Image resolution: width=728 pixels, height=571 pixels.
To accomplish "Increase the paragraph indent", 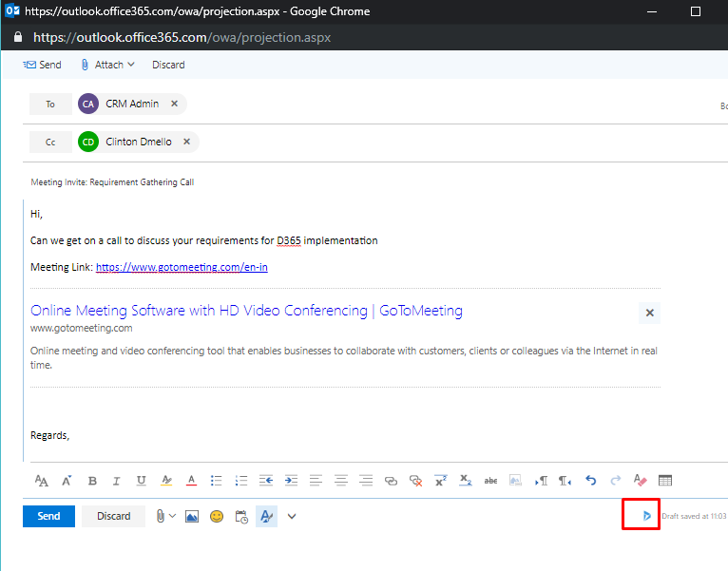I will pos(291,481).
